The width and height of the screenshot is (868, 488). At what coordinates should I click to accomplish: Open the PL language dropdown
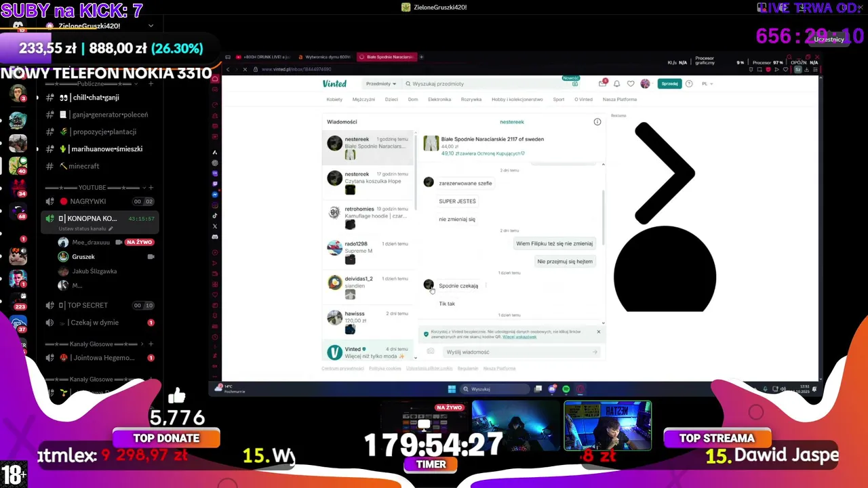tap(707, 83)
